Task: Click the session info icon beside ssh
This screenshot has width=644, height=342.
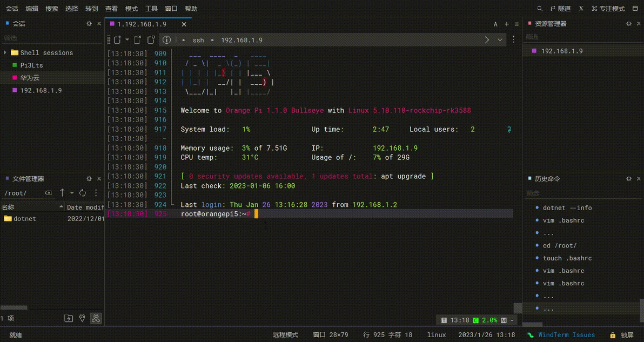Action: coord(166,40)
